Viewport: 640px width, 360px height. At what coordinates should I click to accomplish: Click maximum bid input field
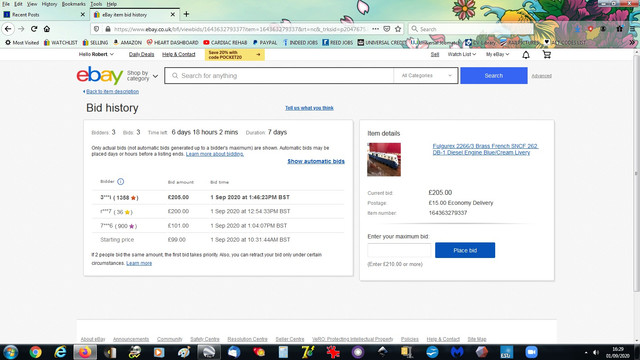click(399, 250)
